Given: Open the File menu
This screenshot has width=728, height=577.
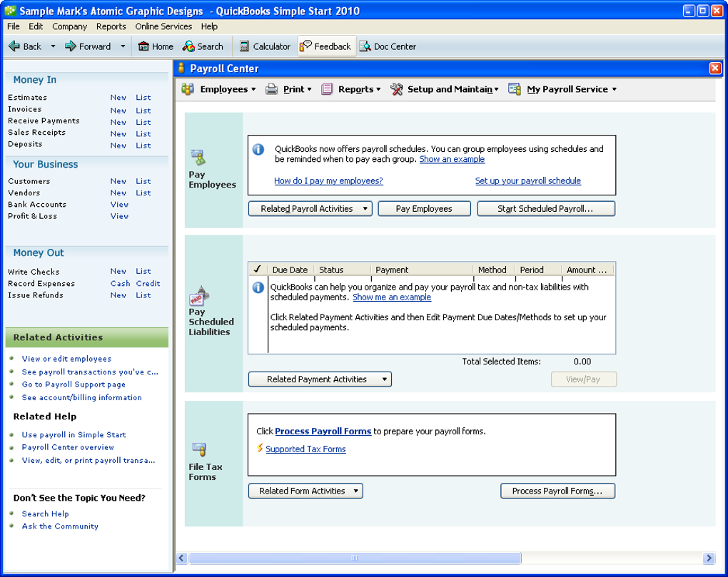Looking at the screenshot, I should click(x=14, y=26).
